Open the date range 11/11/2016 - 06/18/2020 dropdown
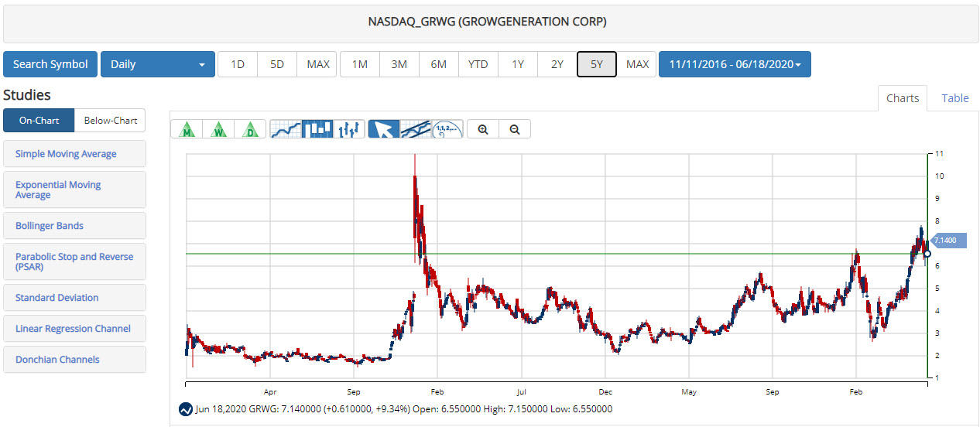 735,64
